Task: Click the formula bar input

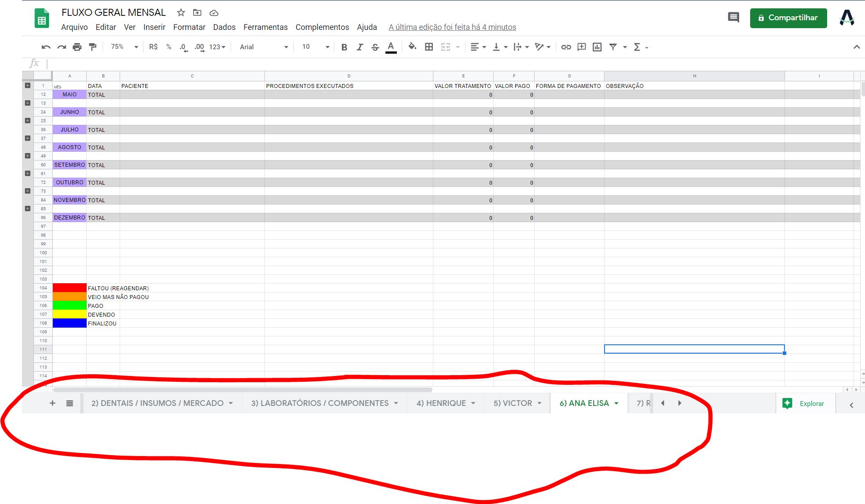Action: (x=352, y=63)
